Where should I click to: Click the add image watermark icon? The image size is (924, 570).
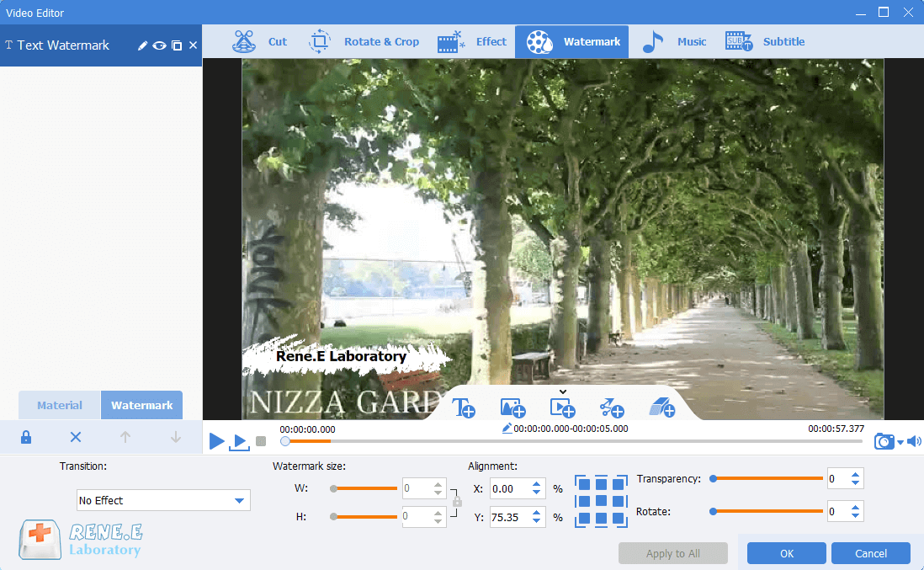point(512,408)
